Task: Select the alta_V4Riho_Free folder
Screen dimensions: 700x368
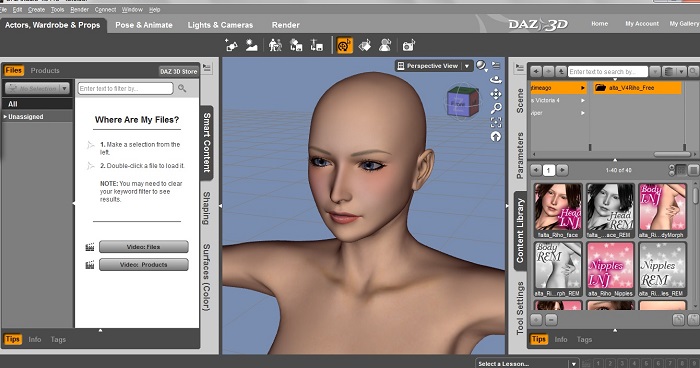Action: [x=637, y=88]
